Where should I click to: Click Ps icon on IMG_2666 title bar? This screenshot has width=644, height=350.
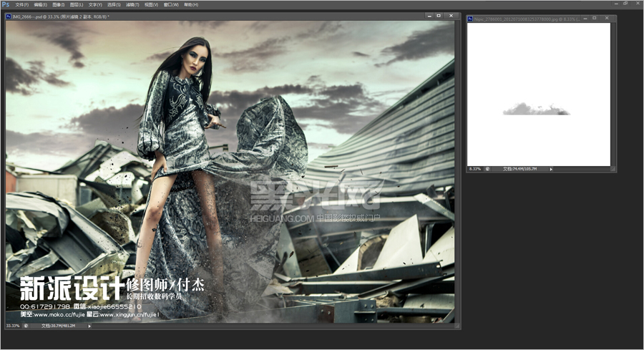9,16
